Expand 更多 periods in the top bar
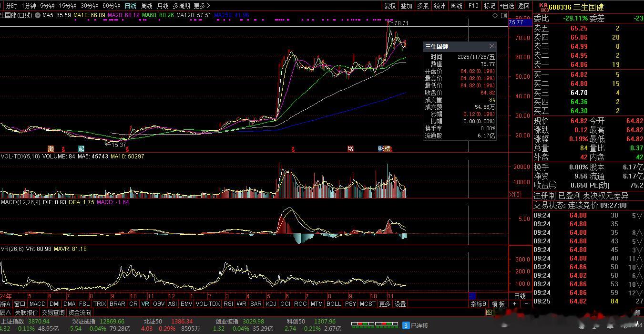This screenshot has height=334, width=644. (202, 6)
